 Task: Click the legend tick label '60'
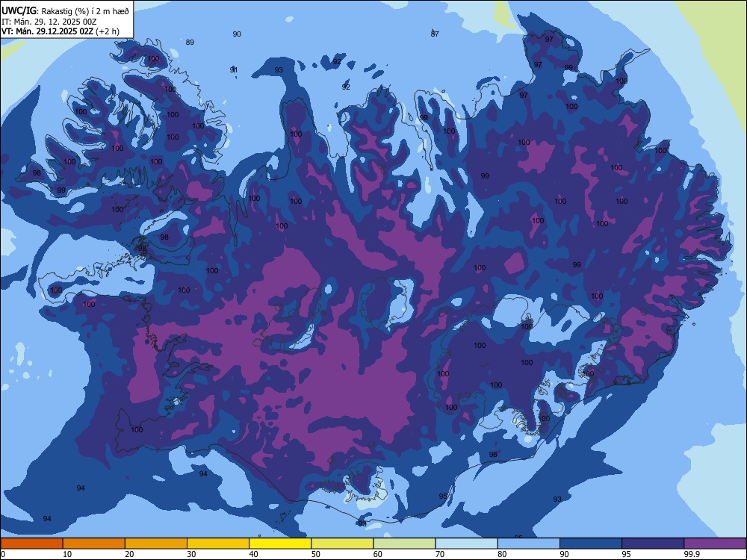tap(378, 554)
